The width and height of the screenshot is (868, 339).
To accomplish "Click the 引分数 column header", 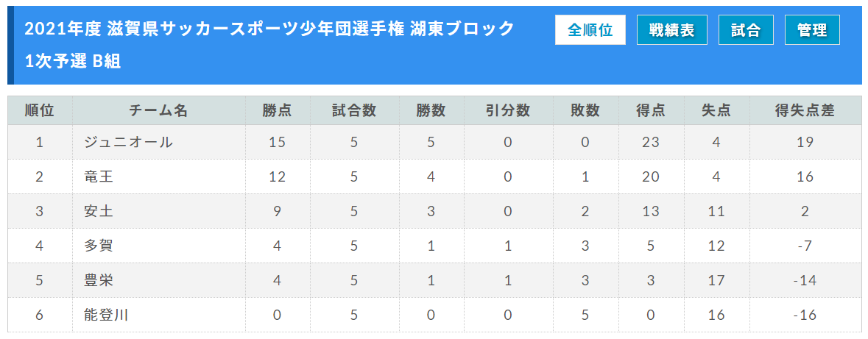I will [508, 110].
